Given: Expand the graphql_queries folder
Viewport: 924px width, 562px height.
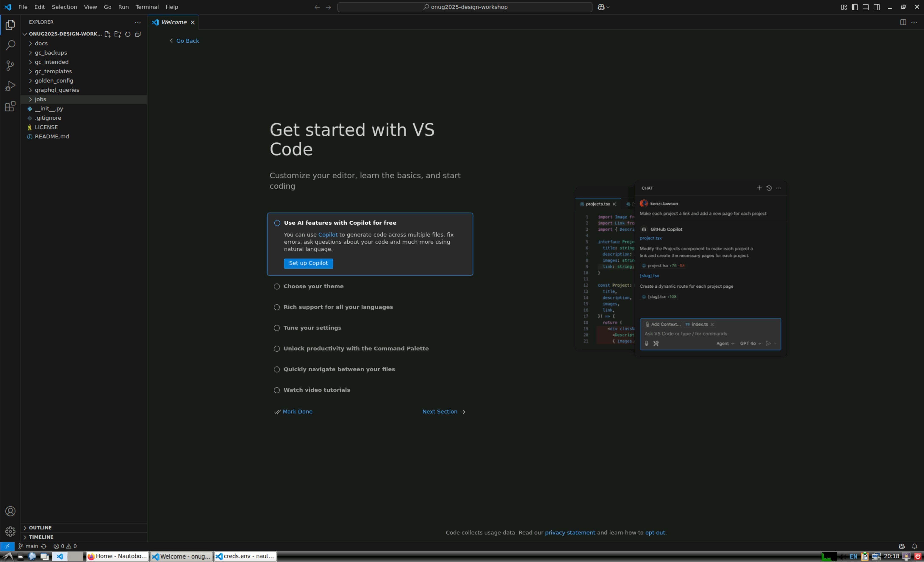Looking at the screenshot, I should coord(57,90).
